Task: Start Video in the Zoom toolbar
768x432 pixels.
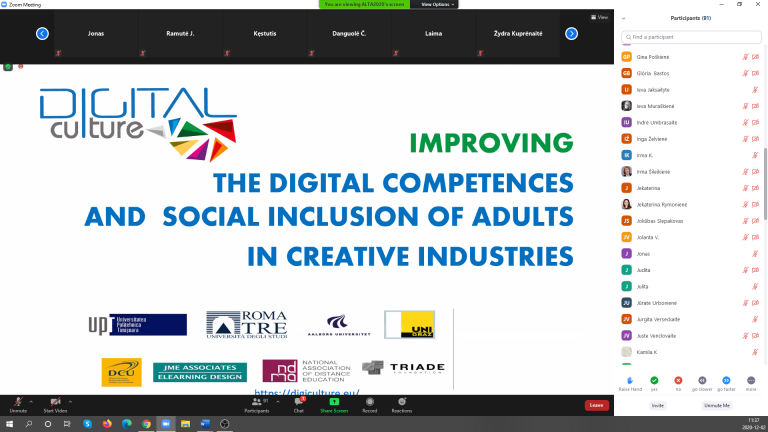Action: 55,405
